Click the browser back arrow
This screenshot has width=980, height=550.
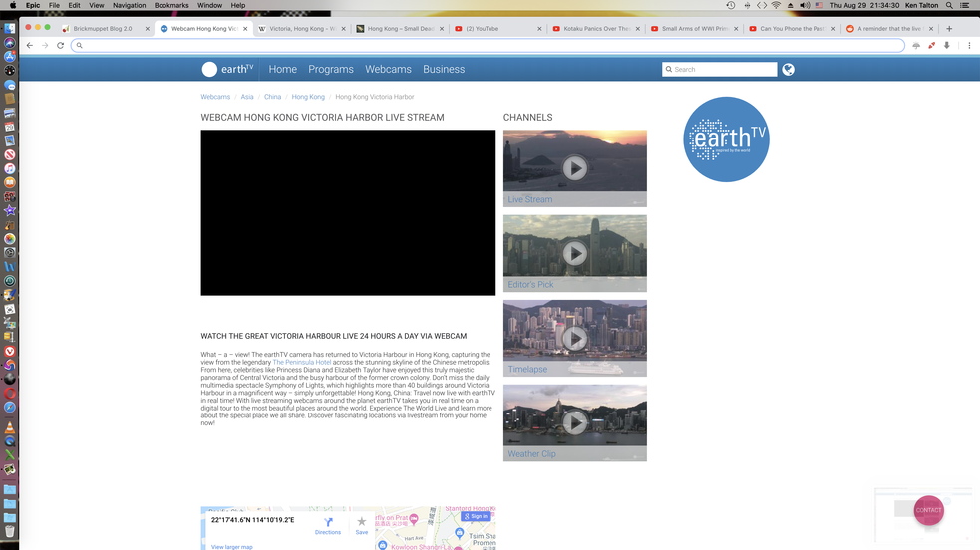click(30, 45)
